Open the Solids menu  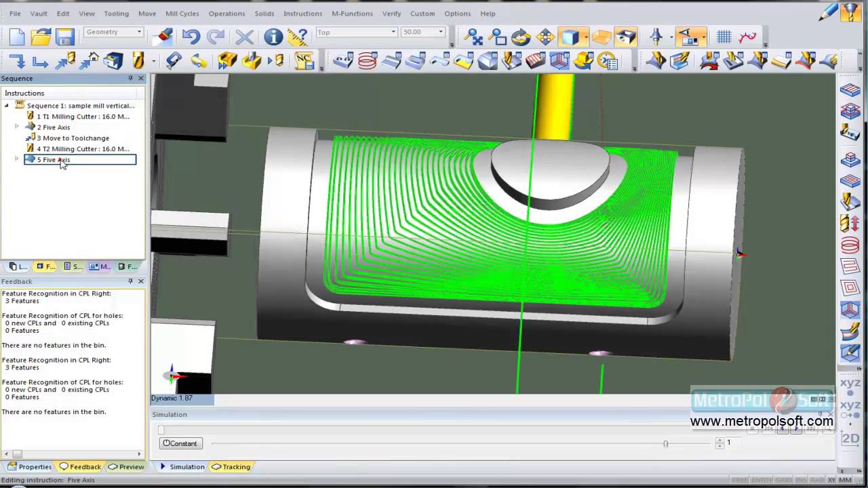(x=264, y=14)
